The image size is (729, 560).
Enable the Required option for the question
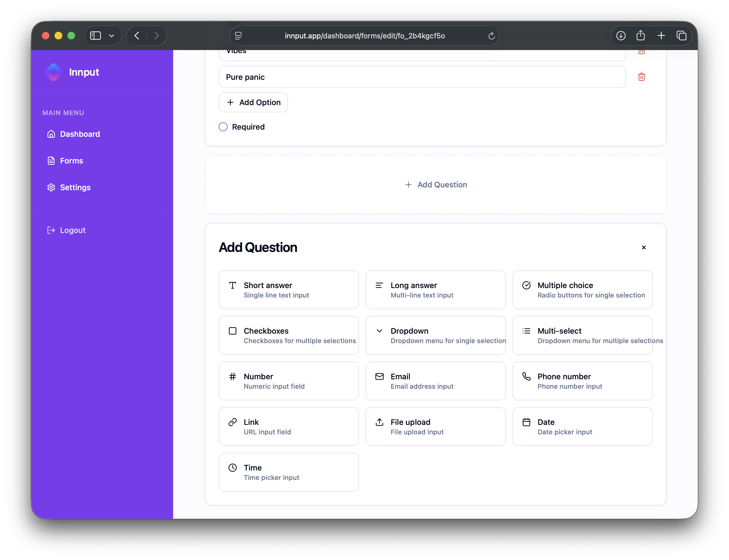pyautogui.click(x=223, y=127)
